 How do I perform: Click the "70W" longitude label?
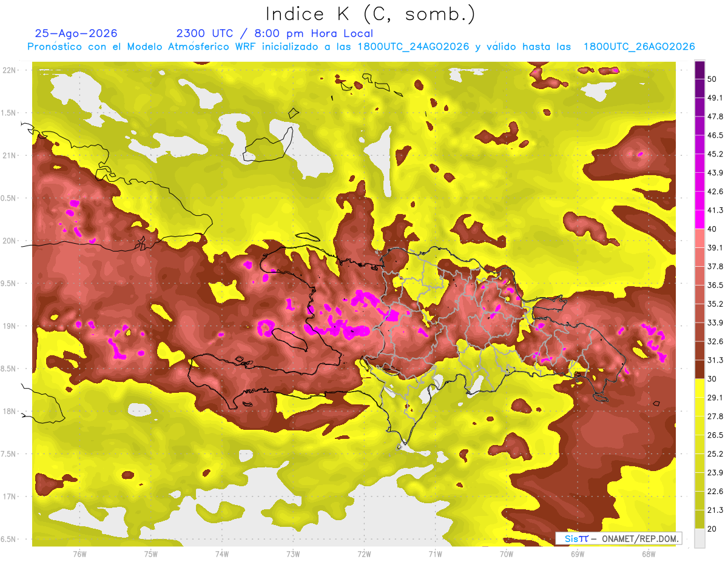coord(507,554)
